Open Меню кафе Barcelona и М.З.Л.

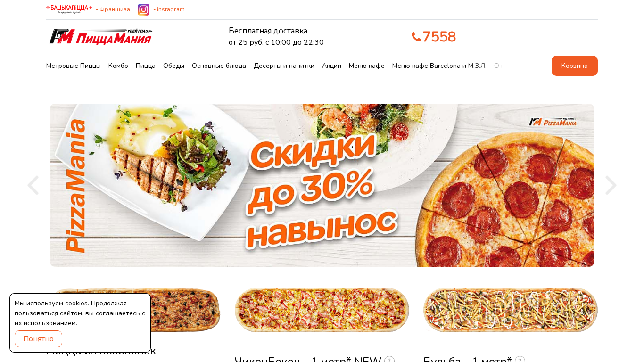point(439,66)
